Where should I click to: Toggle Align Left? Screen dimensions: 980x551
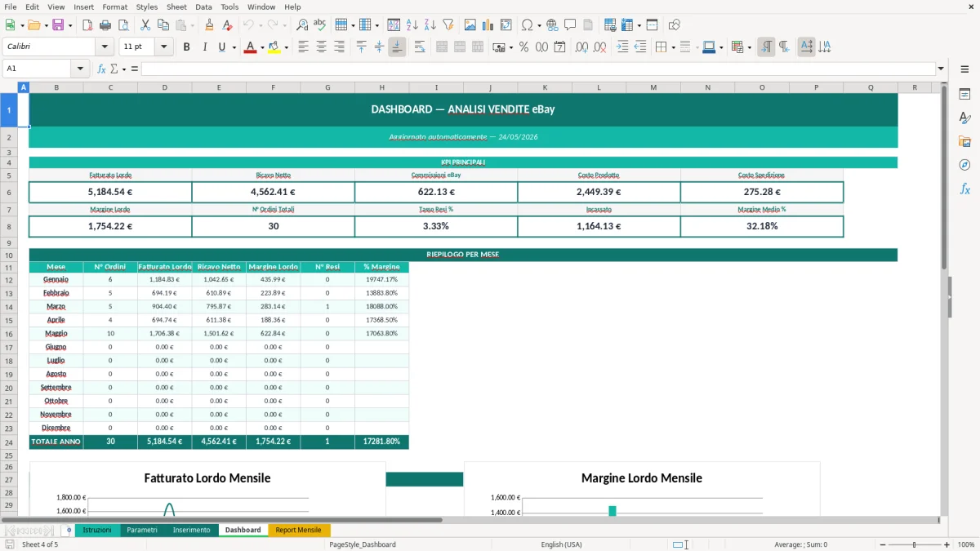[304, 47]
